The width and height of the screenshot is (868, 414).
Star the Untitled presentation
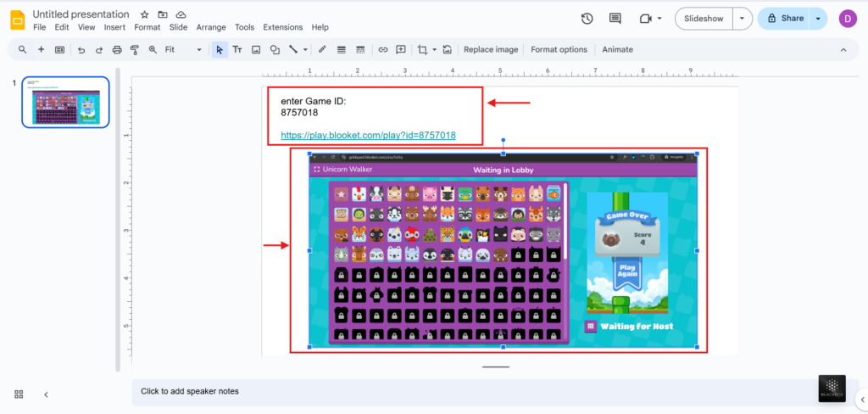145,15
